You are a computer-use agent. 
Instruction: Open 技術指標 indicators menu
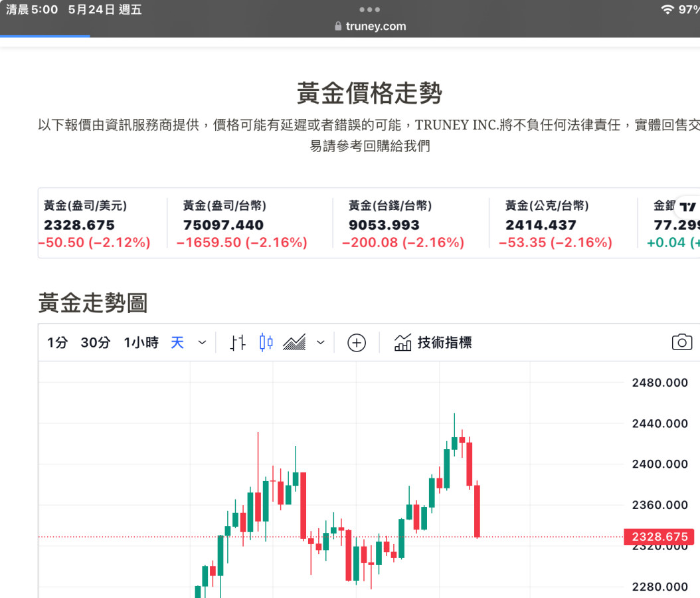(433, 343)
